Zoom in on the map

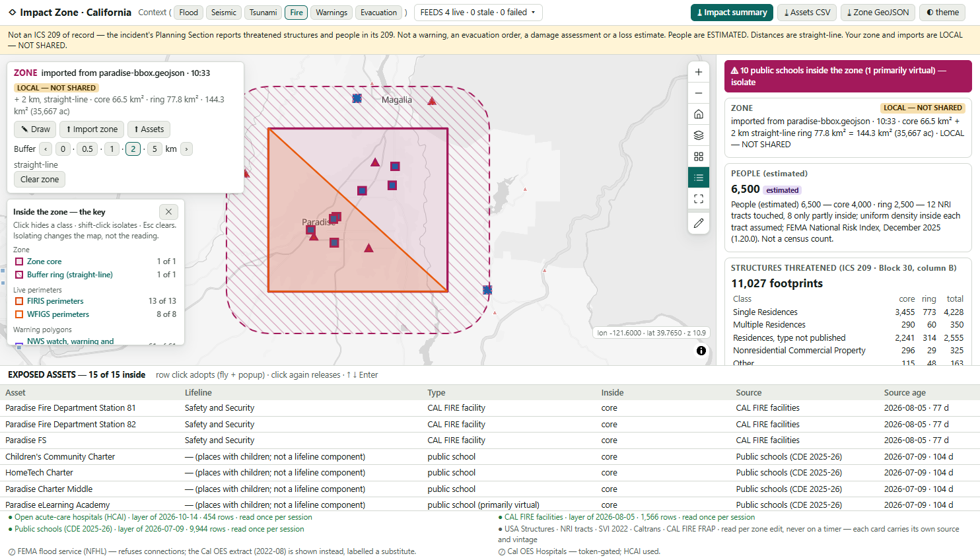click(x=699, y=72)
